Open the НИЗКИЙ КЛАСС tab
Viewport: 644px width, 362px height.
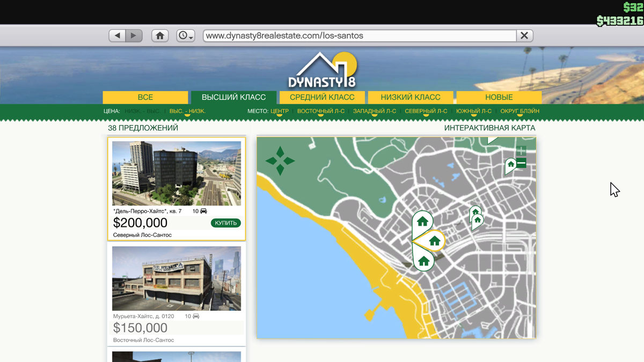coord(411,97)
